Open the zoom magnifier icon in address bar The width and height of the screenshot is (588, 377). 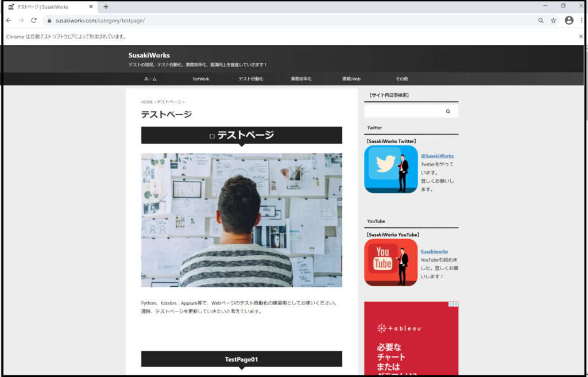pos(541,21)
